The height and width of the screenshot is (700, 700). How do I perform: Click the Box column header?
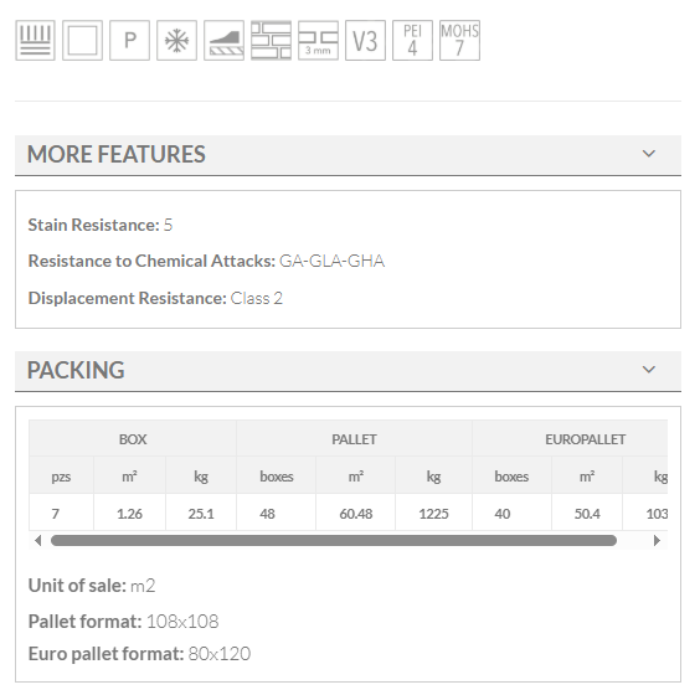click(x=133, y=439)
